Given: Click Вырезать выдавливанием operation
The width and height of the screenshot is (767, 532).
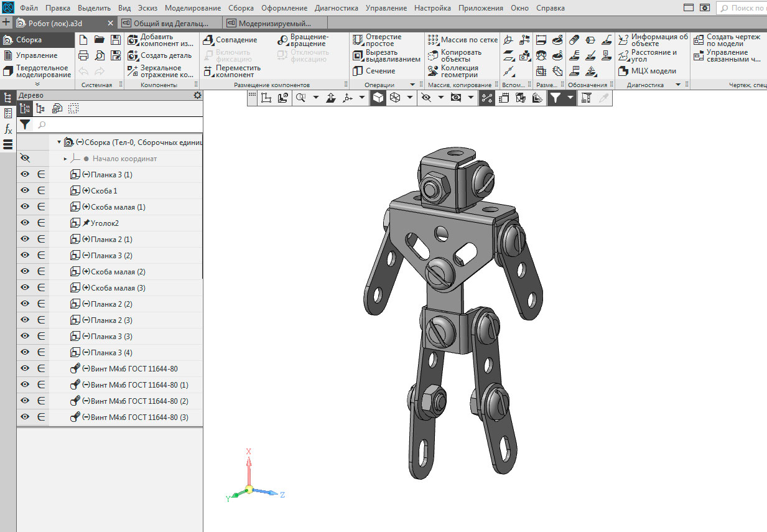Looking at the screenshot, I should click(386, 55).
